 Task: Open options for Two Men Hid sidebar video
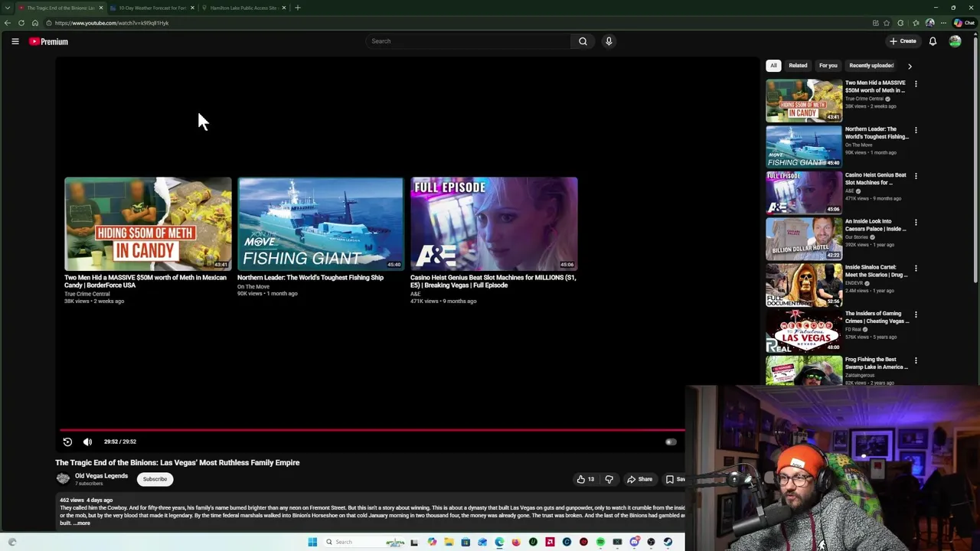click(916, 83)
